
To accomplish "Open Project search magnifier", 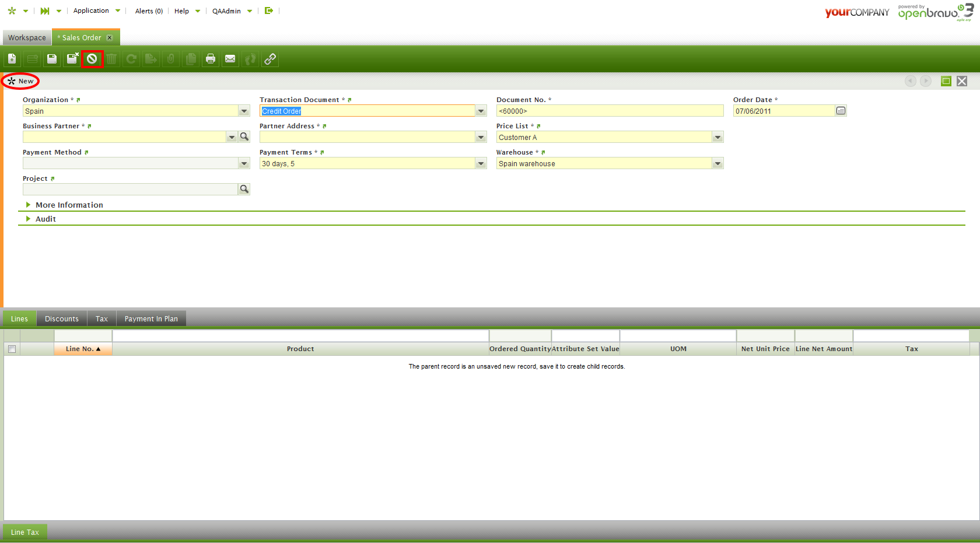I will 244,189.
